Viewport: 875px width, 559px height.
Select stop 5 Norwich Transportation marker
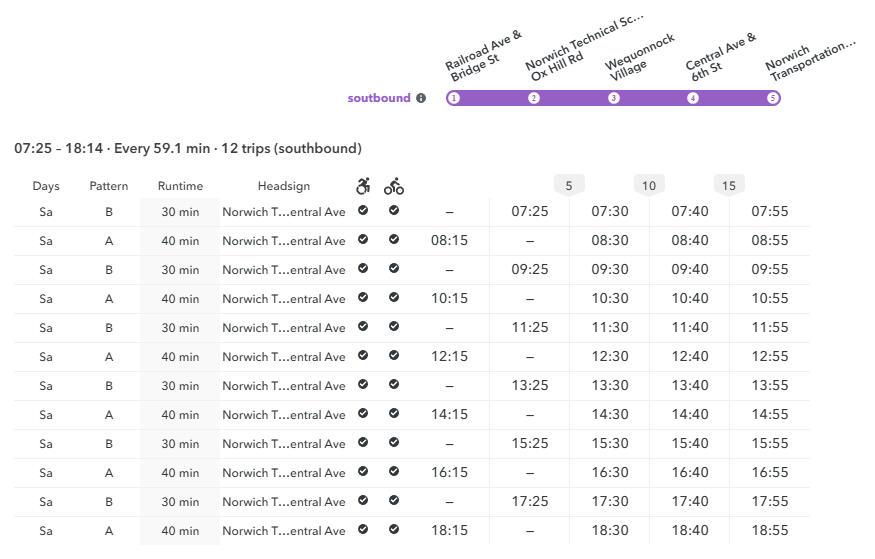(x=772, y=98)
